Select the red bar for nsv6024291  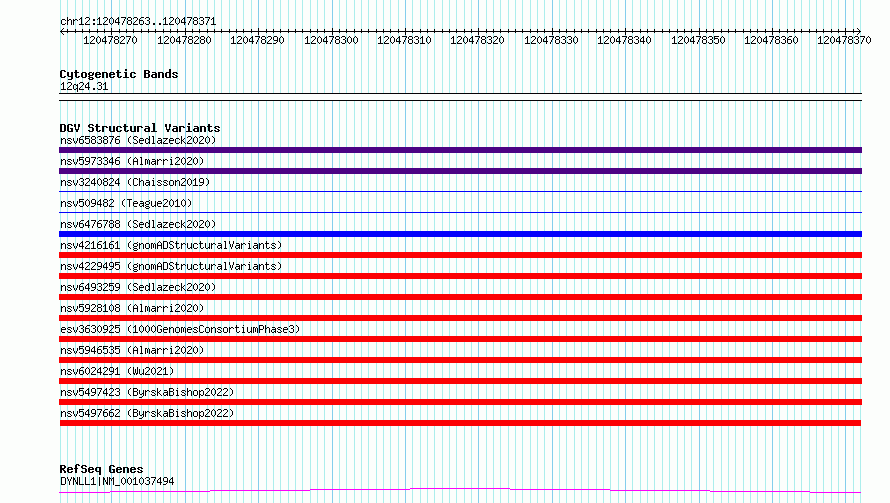460,381
